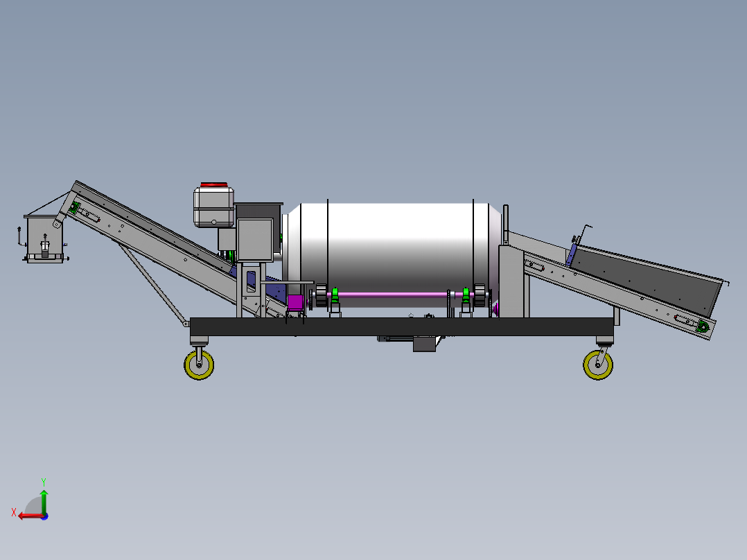Pick the magenta drive shaft under the drum
Image resolution: width=747 pixels, height=560 pixels.
[395, 295]
